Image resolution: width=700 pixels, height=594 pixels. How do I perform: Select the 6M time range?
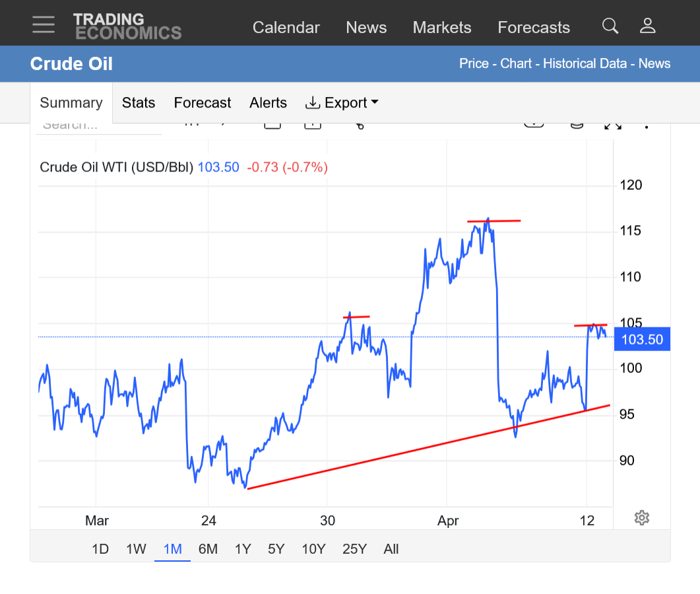point(208,549)
